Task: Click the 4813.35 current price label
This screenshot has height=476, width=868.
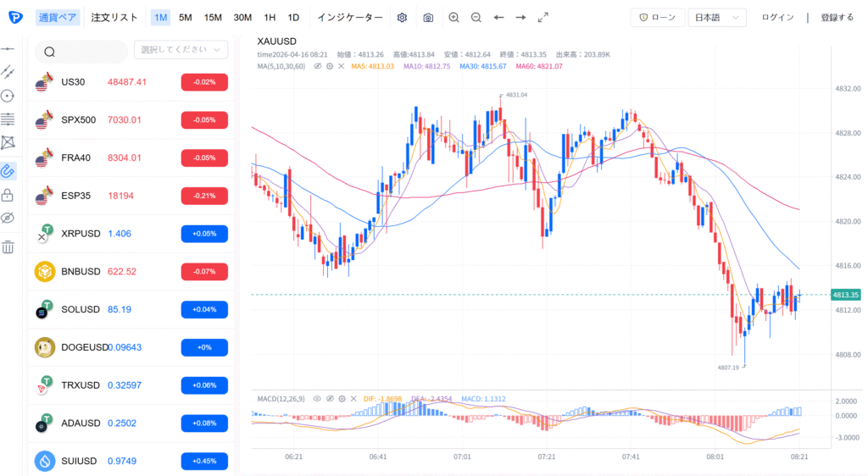Action: tap(845, 295)
